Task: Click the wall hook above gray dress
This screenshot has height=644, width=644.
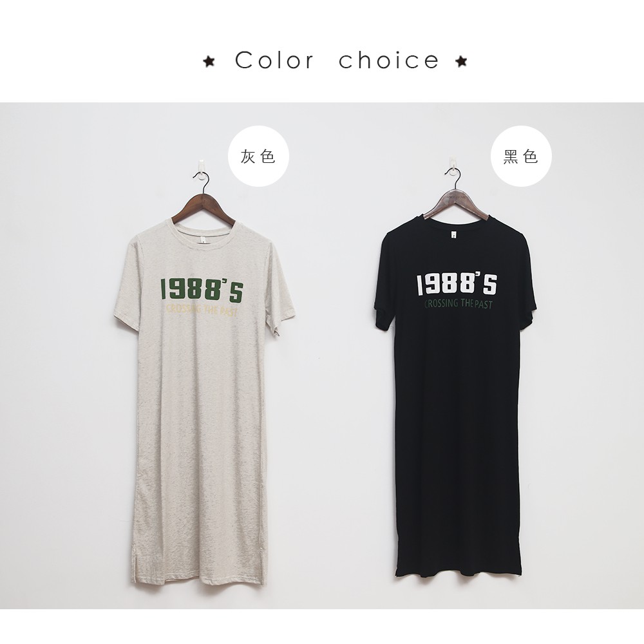Action: click(x=200, y=164)
